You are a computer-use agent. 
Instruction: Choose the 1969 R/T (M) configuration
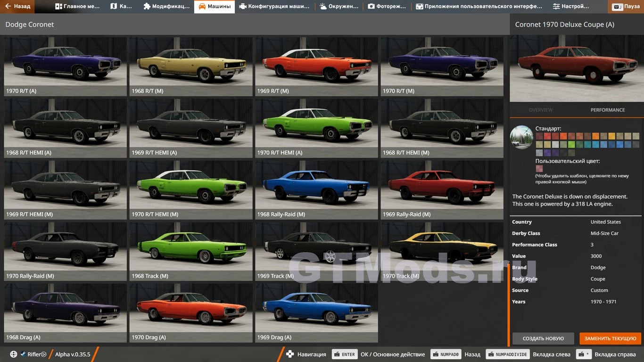click(x=317, y=66)
